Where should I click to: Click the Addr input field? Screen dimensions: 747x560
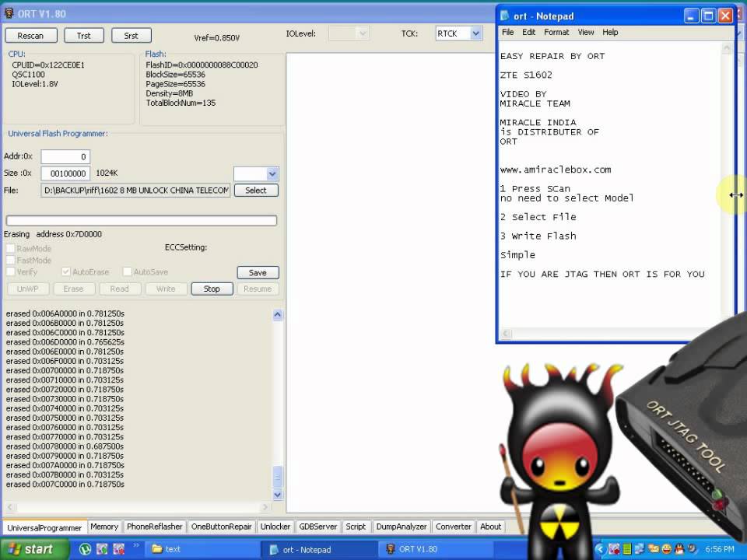click(x=65, y=156)
